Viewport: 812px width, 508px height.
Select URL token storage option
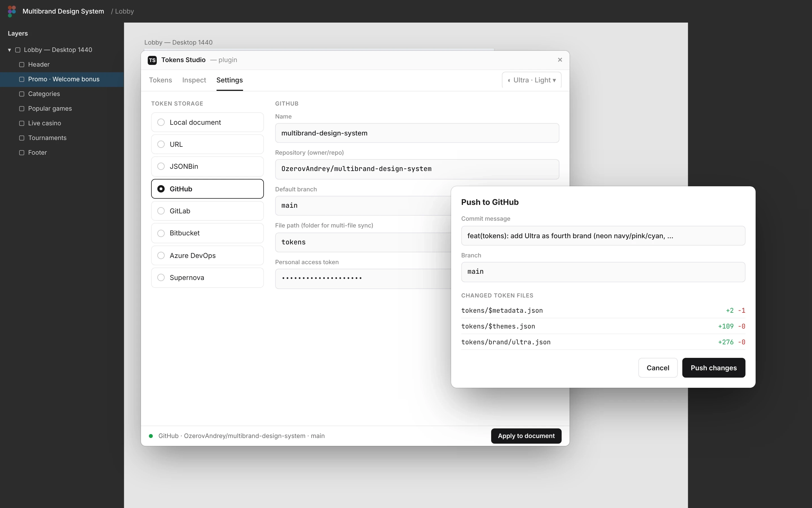(207, 144)
